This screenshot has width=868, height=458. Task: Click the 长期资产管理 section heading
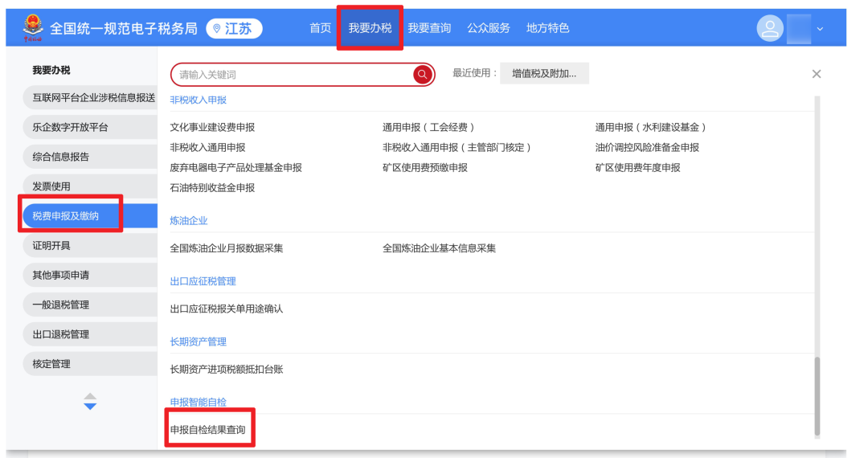(x=199, y=341)
